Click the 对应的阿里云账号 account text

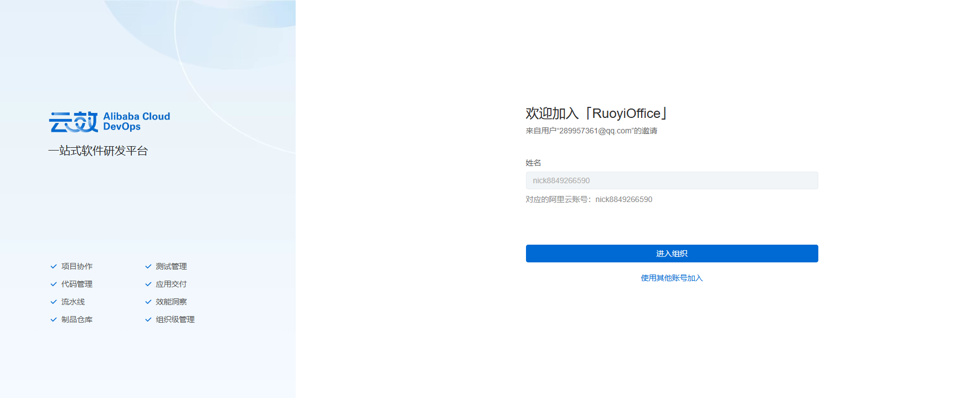coord(589,199)
